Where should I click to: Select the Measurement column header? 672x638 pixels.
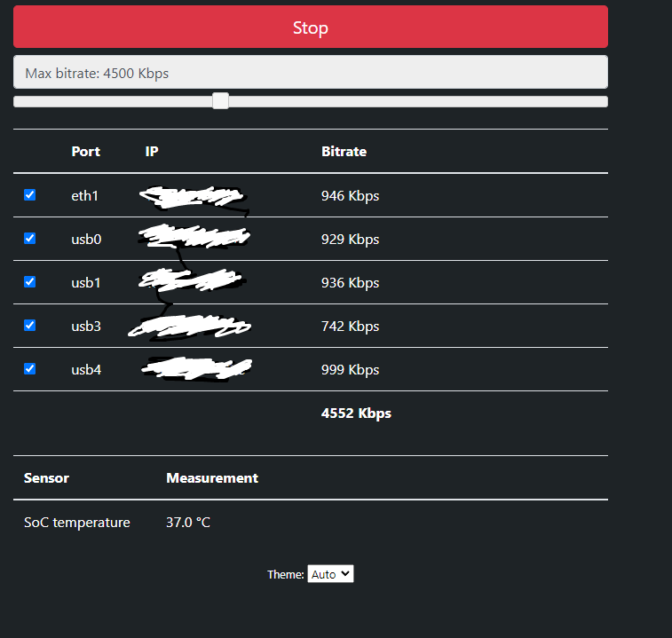point(212,478)
